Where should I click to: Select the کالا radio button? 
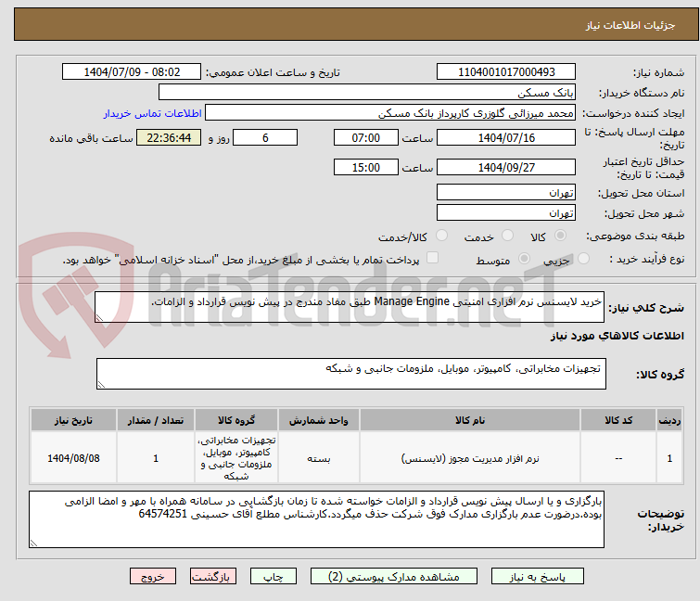point(560,236)
